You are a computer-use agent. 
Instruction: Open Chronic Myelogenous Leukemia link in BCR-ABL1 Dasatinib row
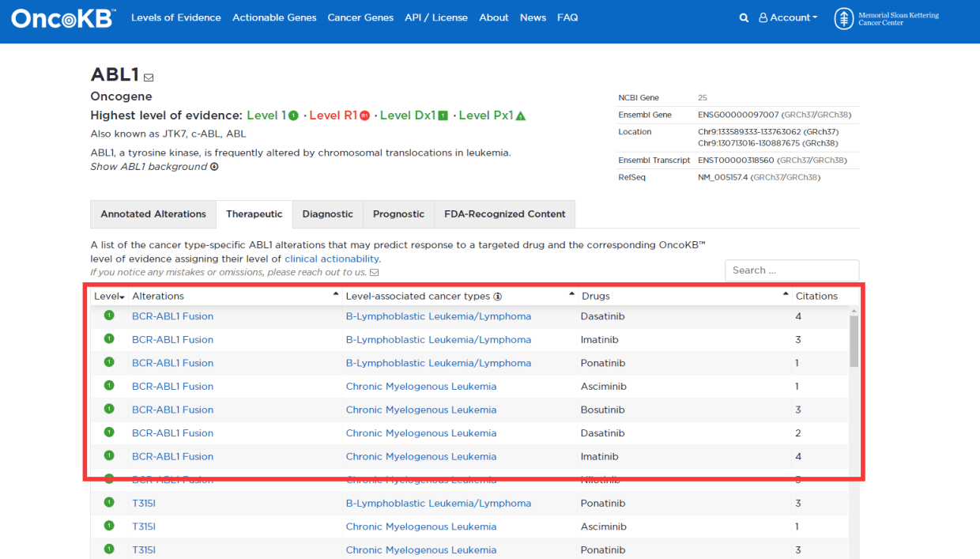coord(421,433)
